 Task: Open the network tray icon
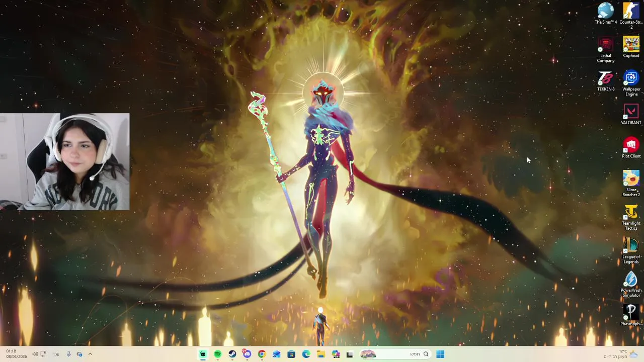[44, 354]
